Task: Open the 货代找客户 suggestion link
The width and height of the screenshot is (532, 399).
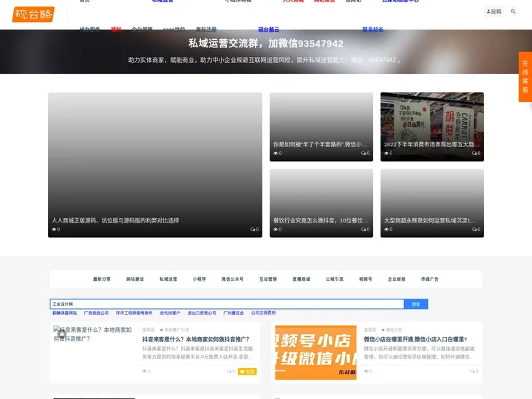Action: pos(170,313)
